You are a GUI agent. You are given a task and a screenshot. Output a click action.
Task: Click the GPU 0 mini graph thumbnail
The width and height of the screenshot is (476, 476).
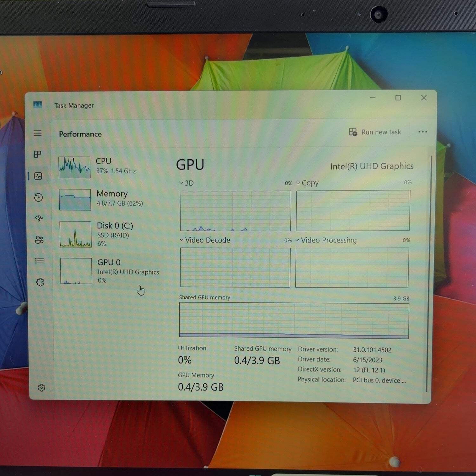click(76, 271)
